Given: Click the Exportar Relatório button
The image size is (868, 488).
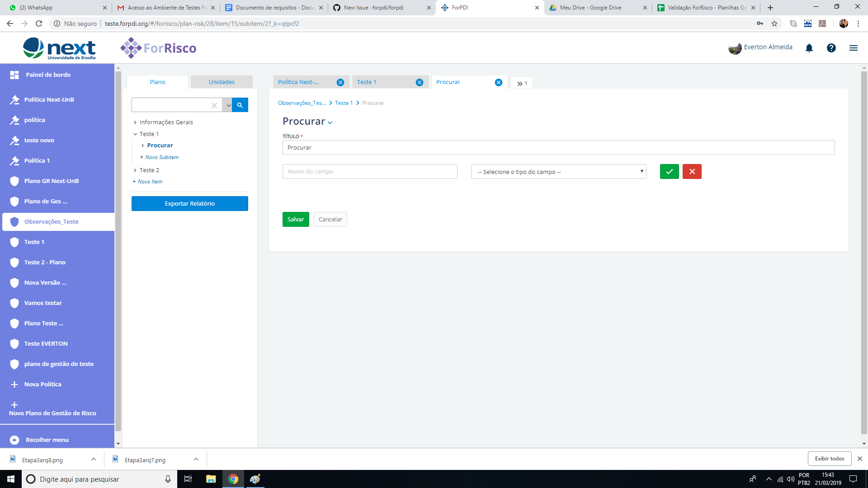Looking at the screenshot, I should pos(190,204).
